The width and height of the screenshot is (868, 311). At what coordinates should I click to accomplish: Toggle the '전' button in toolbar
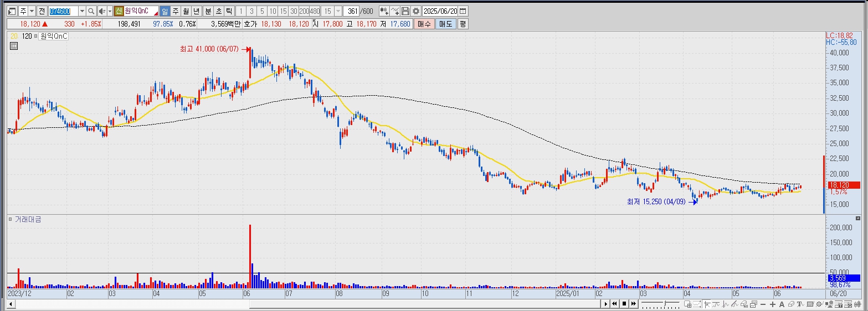click(42, 11)
